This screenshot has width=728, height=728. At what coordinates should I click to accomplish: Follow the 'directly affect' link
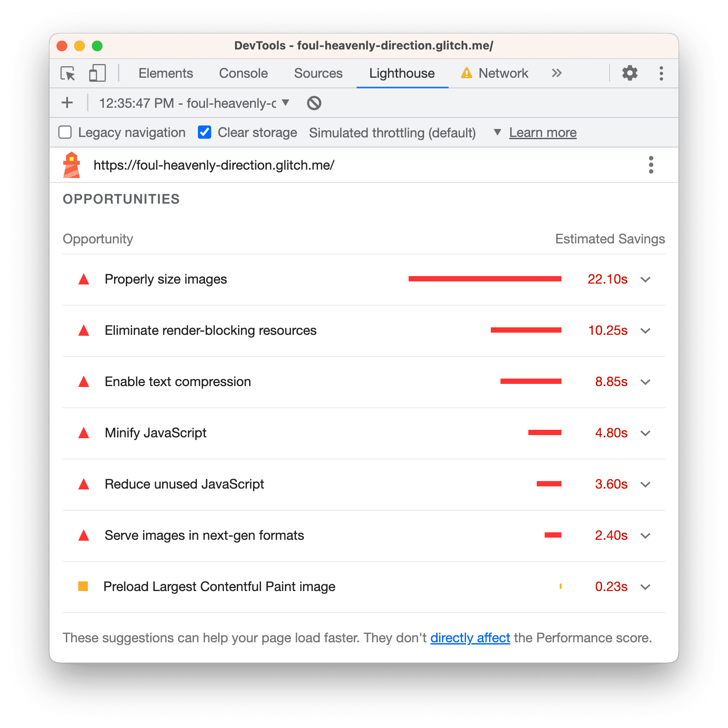click(470, 638)
